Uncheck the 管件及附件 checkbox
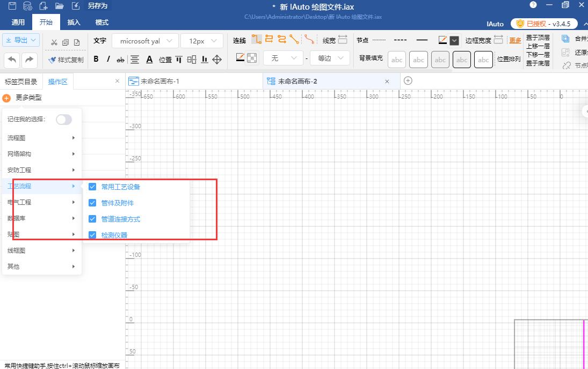The width and height of the screenshot is (588, 369). click(92, 203)
